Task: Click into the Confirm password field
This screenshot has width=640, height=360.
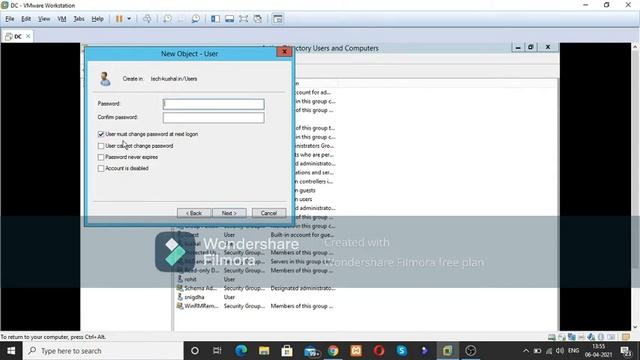Action: coord(213,118)
